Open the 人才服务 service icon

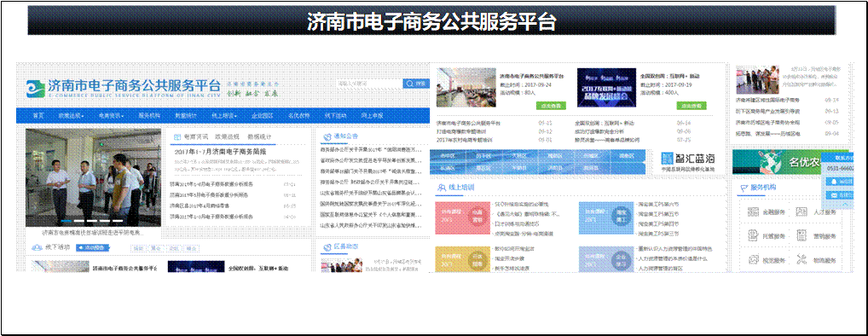[801, 212]
